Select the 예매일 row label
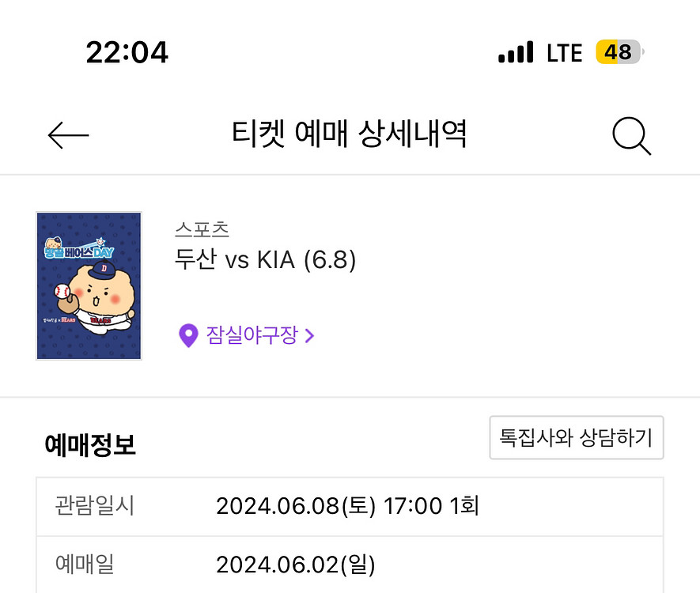This screenshot has width=700, height=593. [85, 565]
